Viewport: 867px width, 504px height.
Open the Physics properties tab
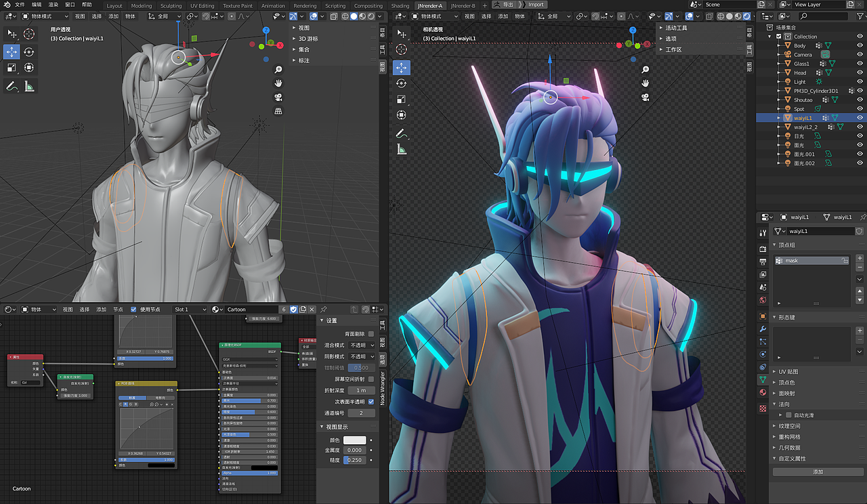click(763, 354)
